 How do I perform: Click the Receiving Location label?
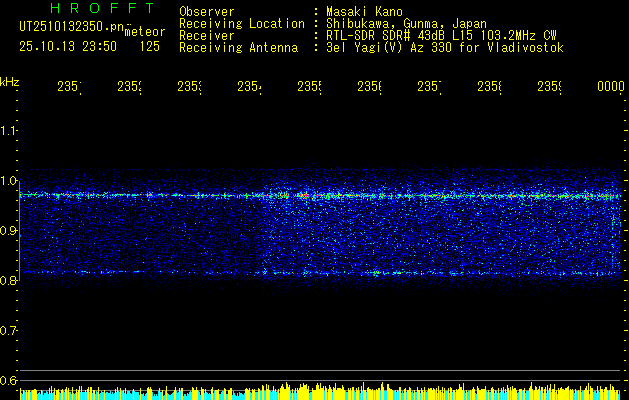tap(242, 24)
